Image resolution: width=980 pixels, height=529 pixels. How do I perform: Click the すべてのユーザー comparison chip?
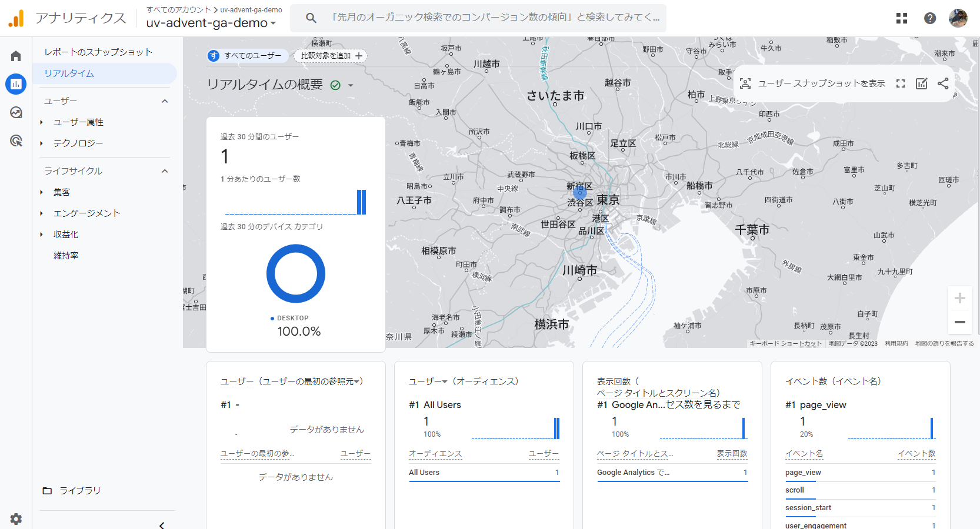[x=247, y=56]
